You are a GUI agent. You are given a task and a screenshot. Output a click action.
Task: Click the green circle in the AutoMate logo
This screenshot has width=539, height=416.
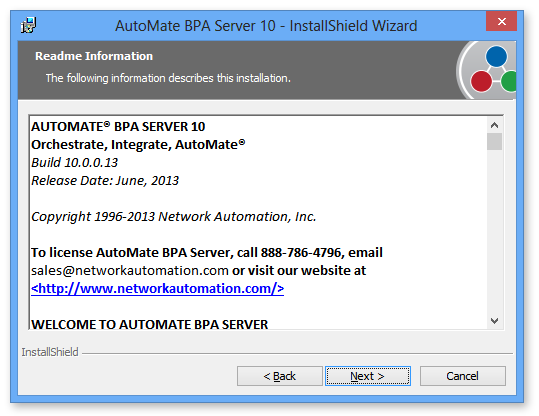509,81
